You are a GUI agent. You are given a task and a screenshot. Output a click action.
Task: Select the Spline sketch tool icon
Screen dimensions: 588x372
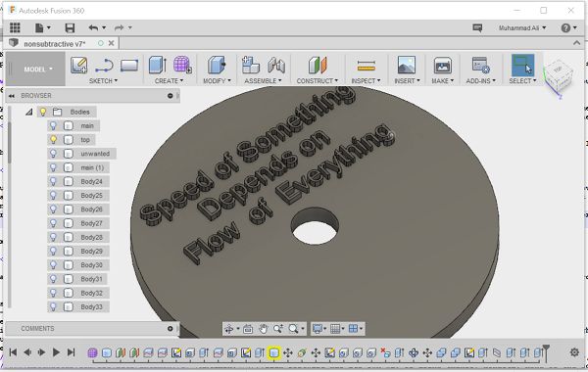click(104, 66)
